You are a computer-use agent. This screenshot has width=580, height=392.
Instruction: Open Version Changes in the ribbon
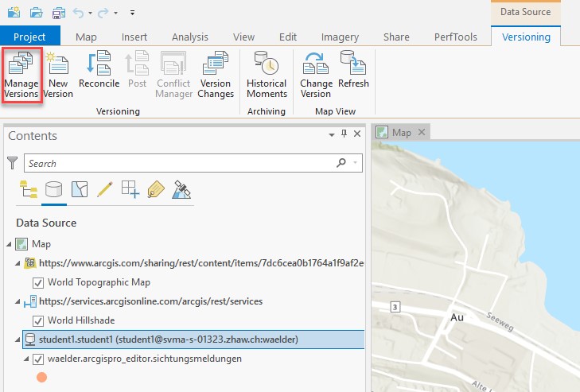(x=216, y=75)
